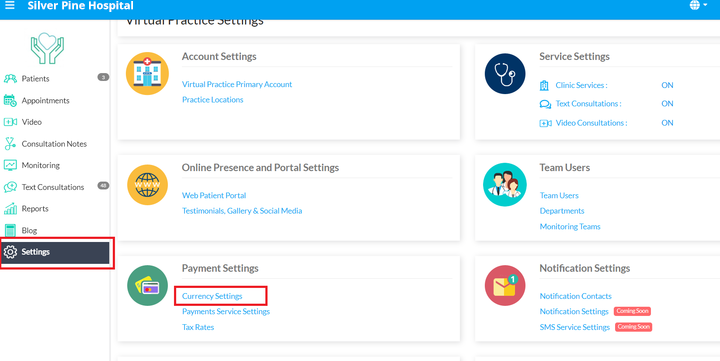This screenshot has height=361, width=720.
Task: Click the Team Users doctors icon
Action: point(505,185)
